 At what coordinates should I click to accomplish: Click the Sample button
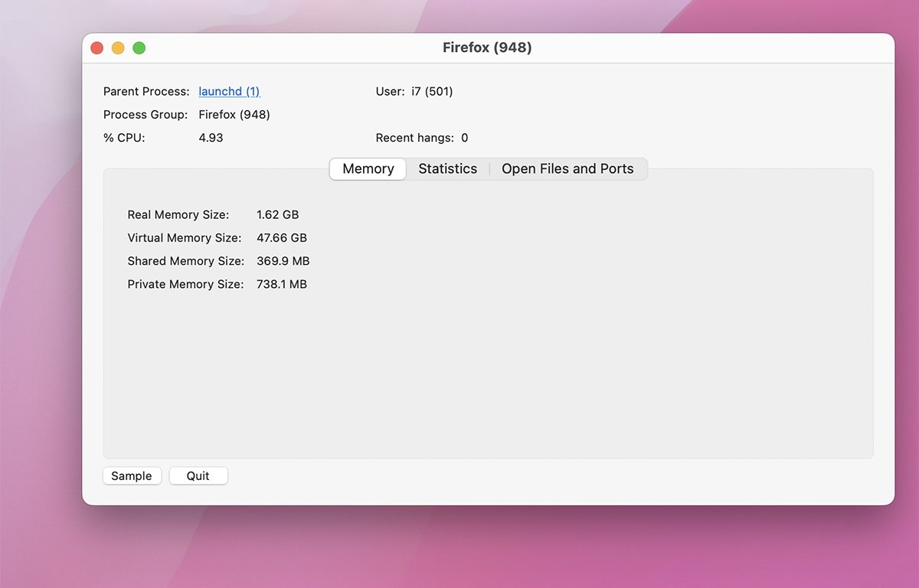[132, 475]
